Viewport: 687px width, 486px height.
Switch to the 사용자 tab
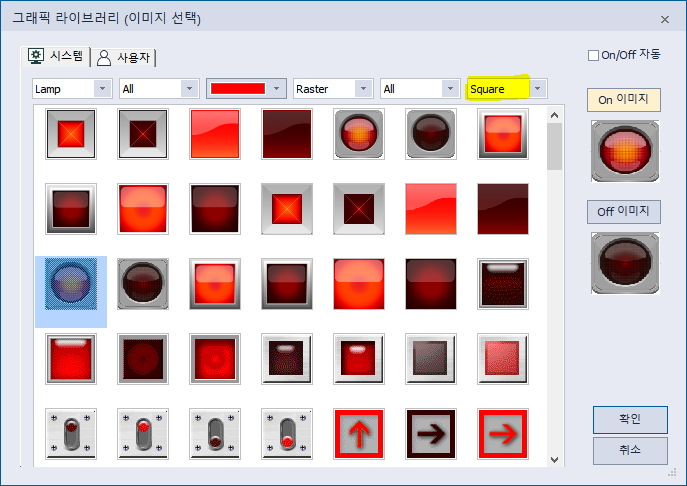[x=124, y=57]
